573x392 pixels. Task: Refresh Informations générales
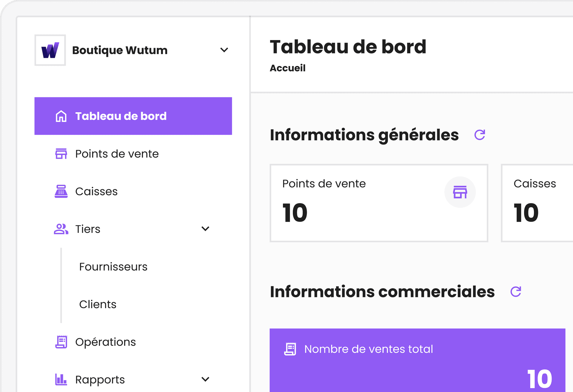click(x=480, y=135)
